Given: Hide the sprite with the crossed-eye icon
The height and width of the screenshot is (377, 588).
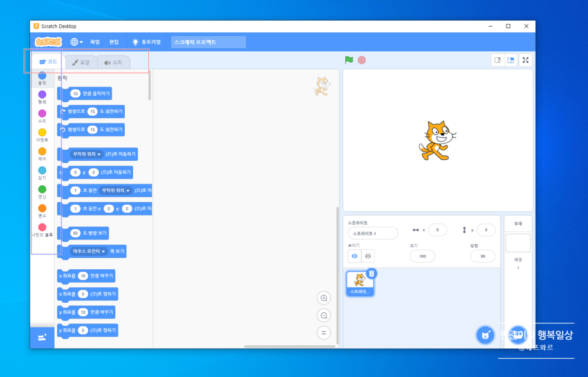Looking at the screenshot, I should pyautogui.click(x=368, y=256).
